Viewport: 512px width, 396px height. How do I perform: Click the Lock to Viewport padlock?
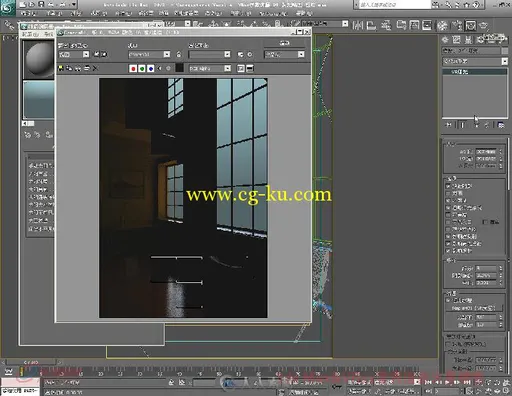click(179, 54)
